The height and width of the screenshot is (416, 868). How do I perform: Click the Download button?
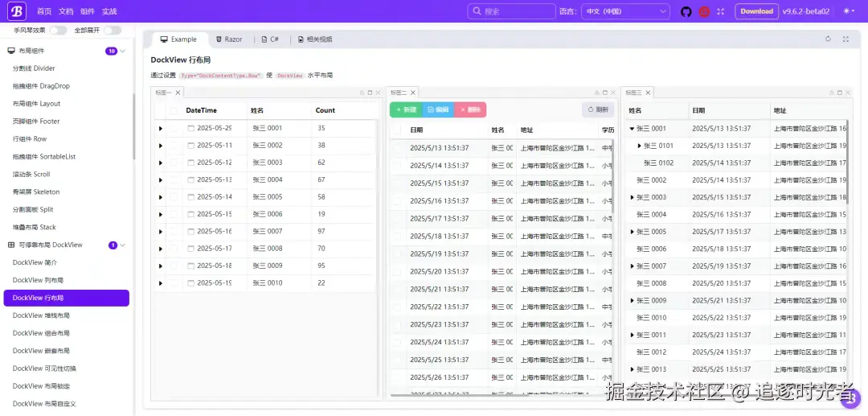[757, 11]
